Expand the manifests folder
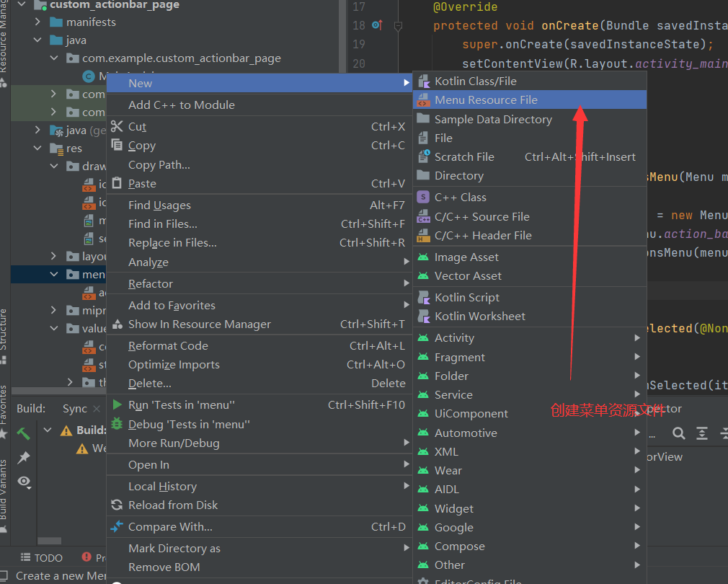 [37, 22]
